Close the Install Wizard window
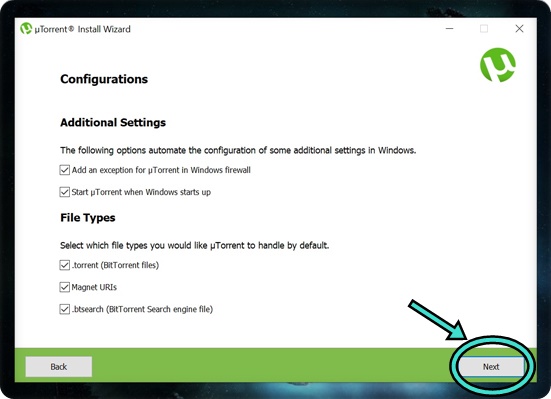This screenshot has width=551, height=399. pos(519,28)
